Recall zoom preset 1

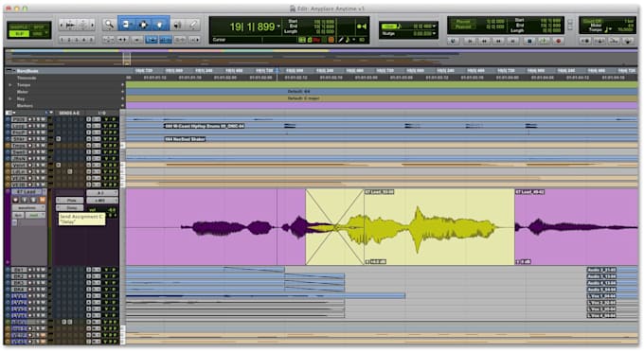coord(63,40)
